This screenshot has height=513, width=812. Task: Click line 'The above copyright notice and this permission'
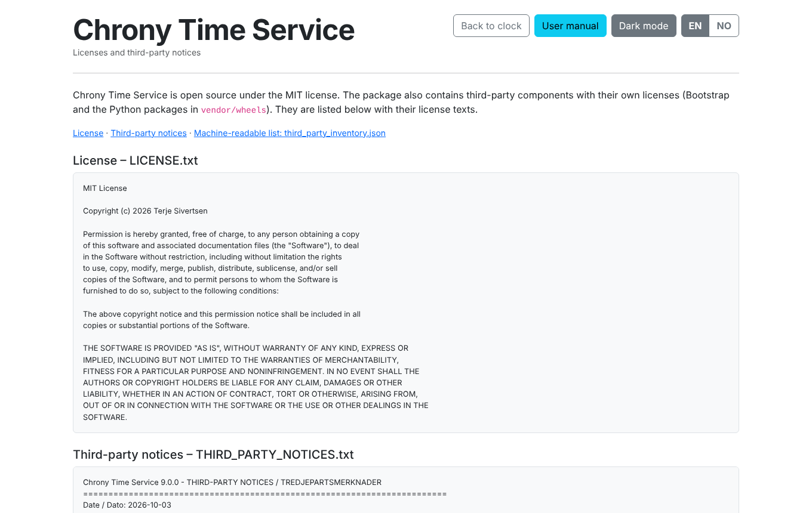coord(222,314)
